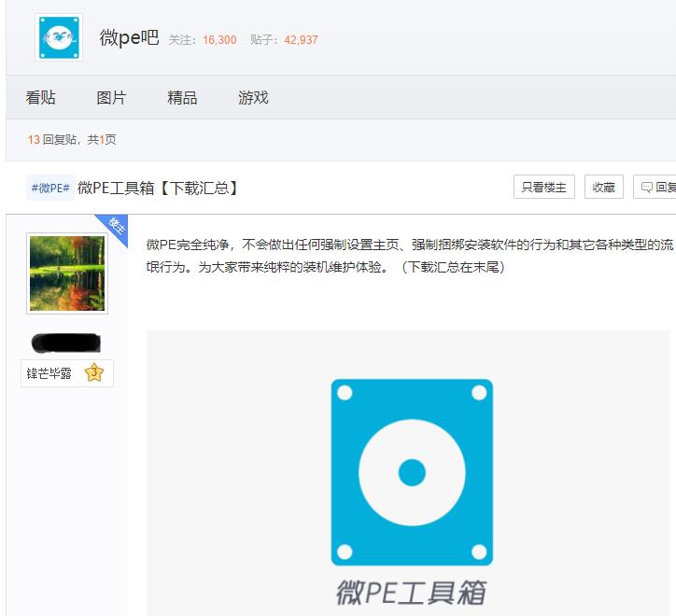Click the 只看楼主 button
Image resolution: width=676 pixels, height=616 pixels.
click(544, 187)
